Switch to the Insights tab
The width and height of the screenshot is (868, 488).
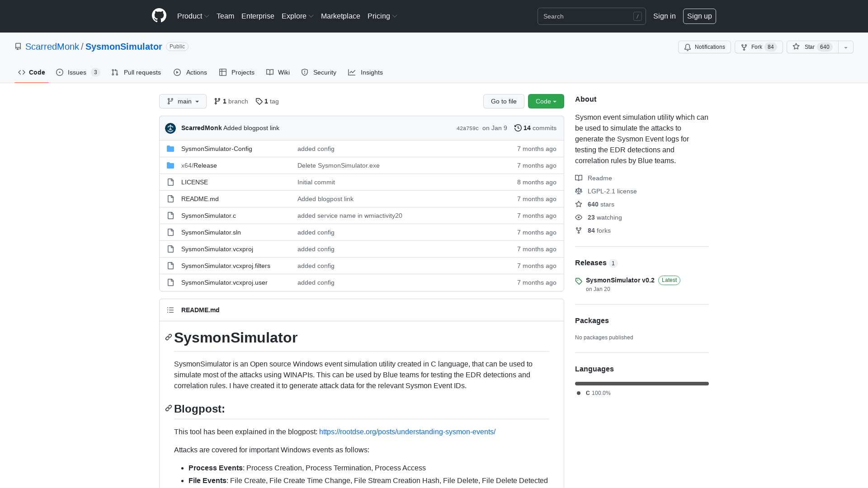(x=365, y=72)
